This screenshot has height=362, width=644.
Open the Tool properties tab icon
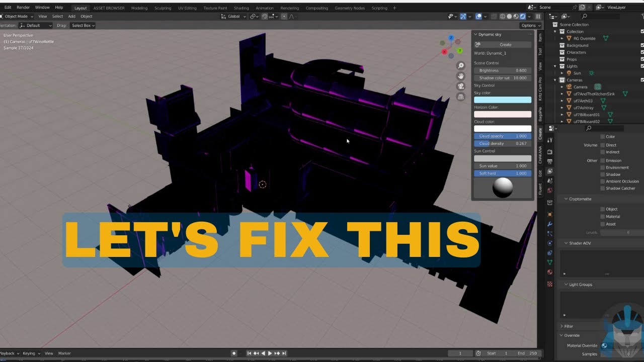(x=550, y=140)
